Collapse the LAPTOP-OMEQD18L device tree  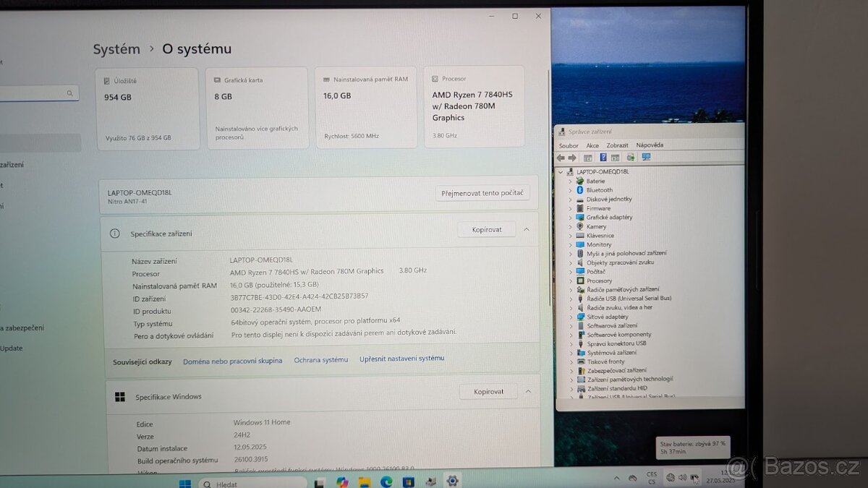560,171
